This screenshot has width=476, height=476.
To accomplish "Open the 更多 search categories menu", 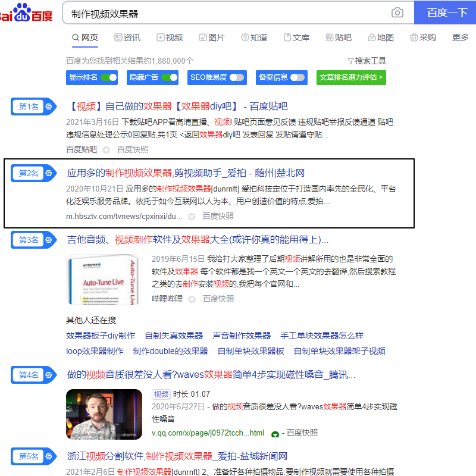I will [460, 37].
